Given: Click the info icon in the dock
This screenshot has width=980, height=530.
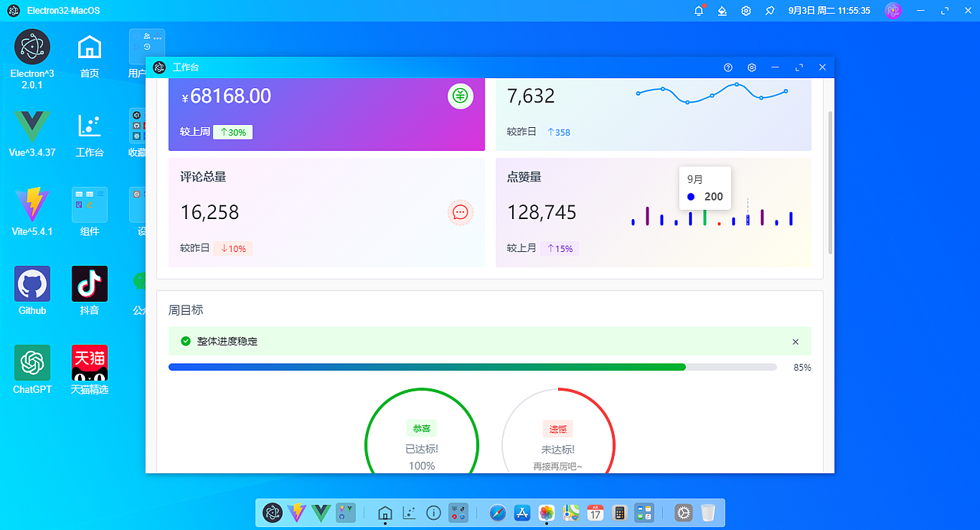Looking at the screenshot, I should point(433,512).
